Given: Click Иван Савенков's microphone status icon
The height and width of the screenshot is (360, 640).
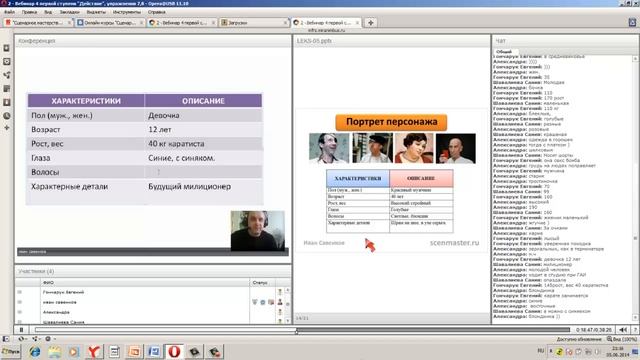Looking at the screenshot, I should [255, 302].
